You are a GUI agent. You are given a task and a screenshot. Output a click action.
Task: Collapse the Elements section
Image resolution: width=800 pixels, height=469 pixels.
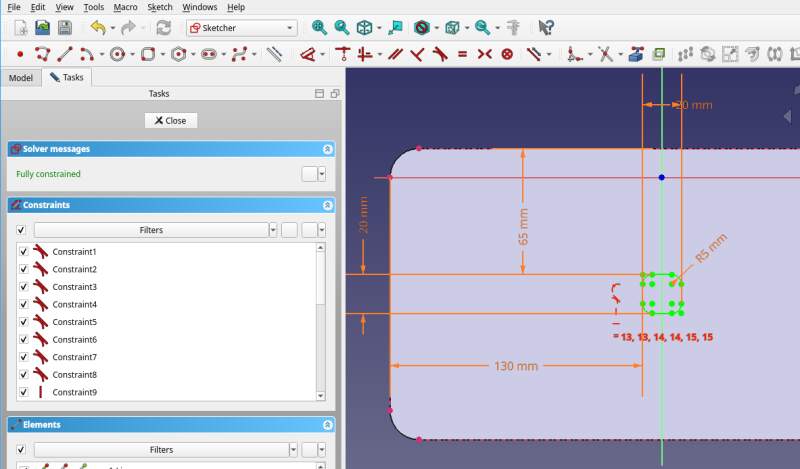pos(328,425)
